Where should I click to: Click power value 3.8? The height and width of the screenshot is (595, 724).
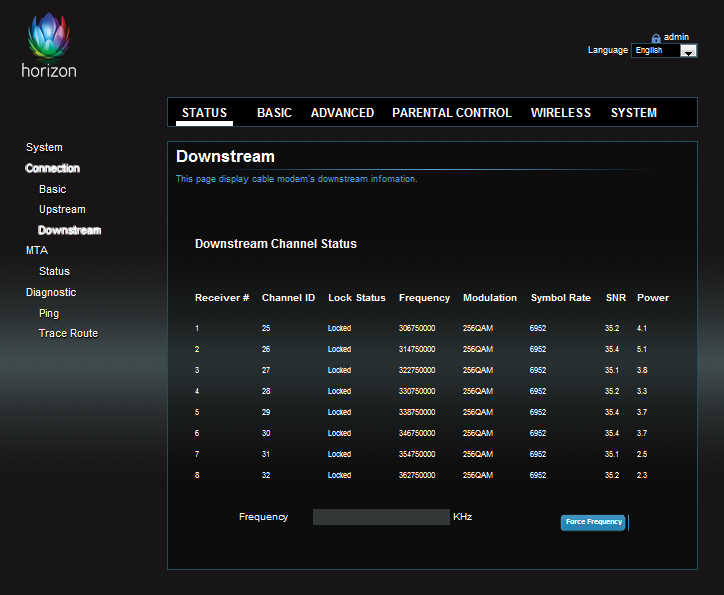click(642, 370)
